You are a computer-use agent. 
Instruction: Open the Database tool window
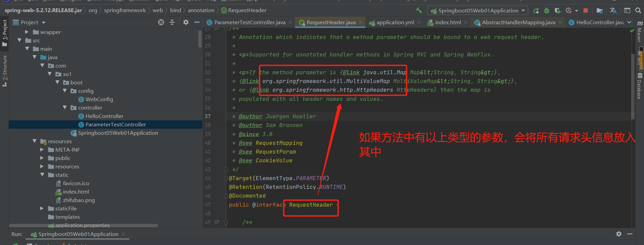pyautogui.click(x=640, y=86)
